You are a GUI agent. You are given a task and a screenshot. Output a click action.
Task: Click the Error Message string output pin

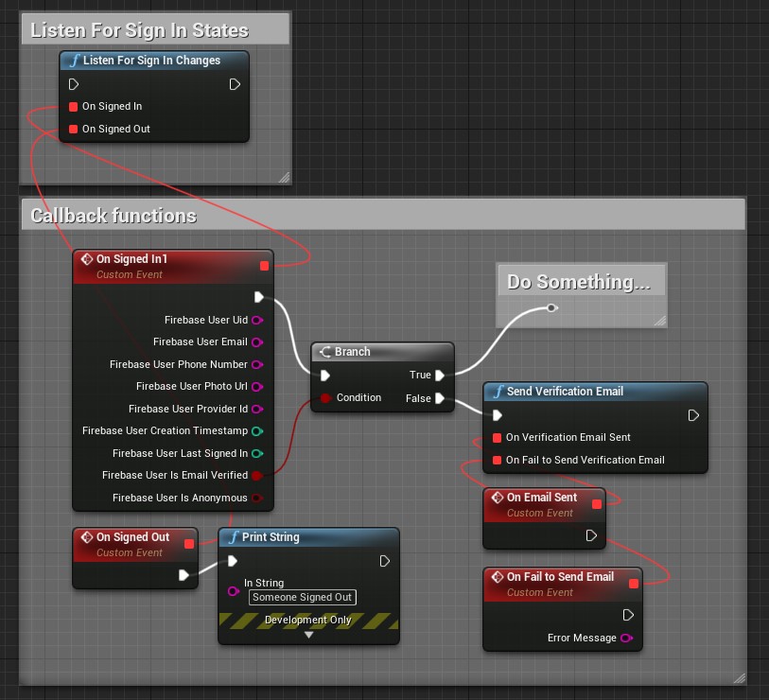[626, 639]
